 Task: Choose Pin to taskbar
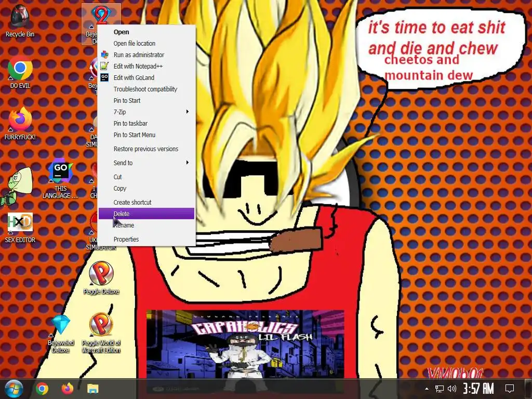coord(146,123)
